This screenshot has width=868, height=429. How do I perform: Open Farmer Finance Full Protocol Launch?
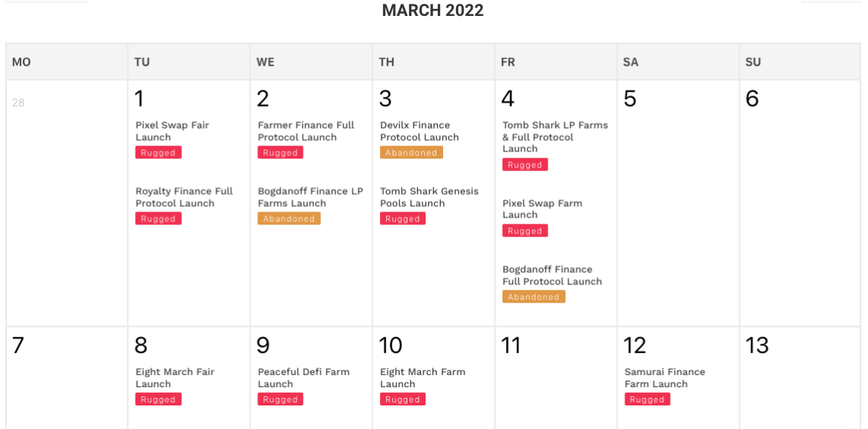[306, 131]
